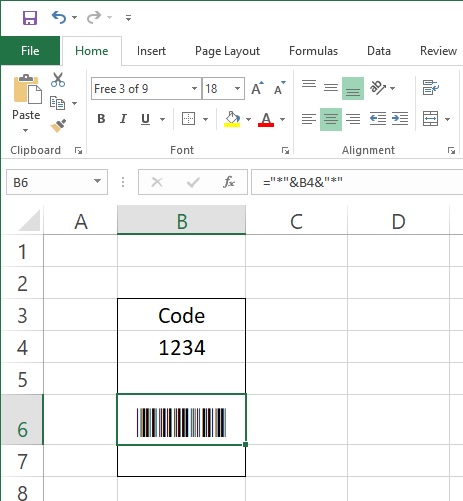Screen dimensions: 463x501
Task: Open the font name dropdown list
Action: click(x=194, y=89)
